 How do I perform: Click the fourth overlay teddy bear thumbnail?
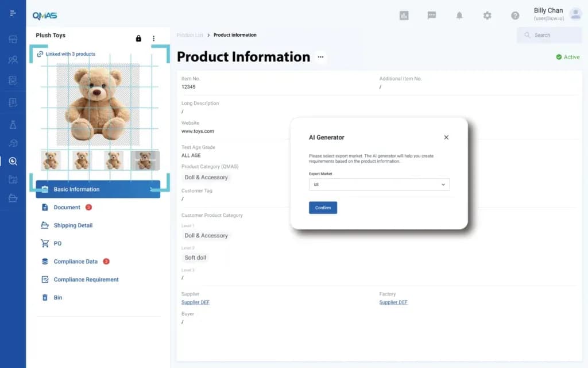[145, 160]
